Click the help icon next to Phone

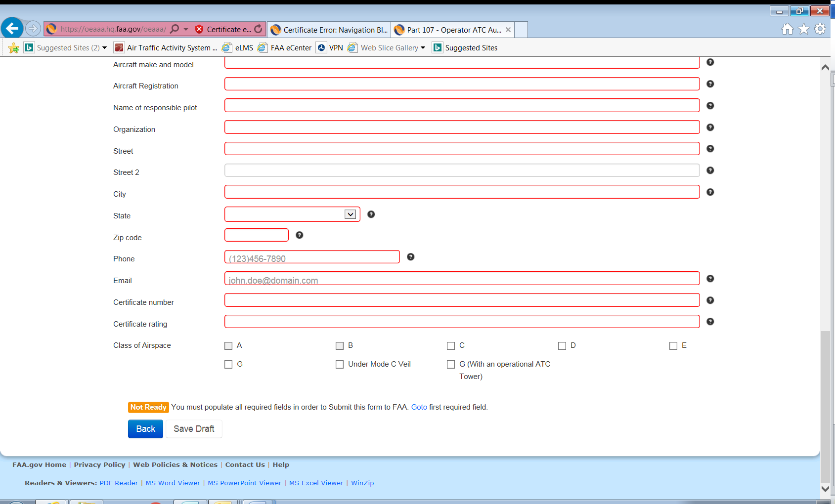click(x=410, y=257)
